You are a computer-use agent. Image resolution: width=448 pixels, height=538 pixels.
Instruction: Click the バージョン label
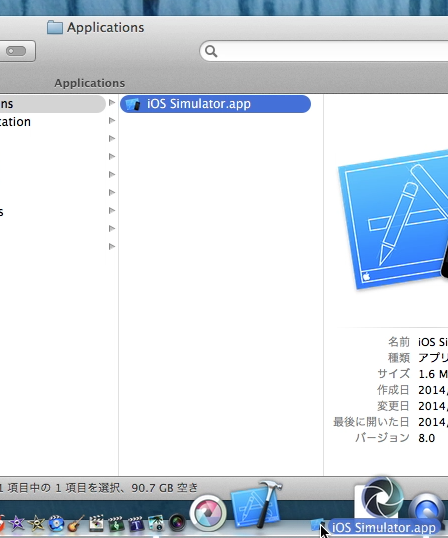coord(382,438)
